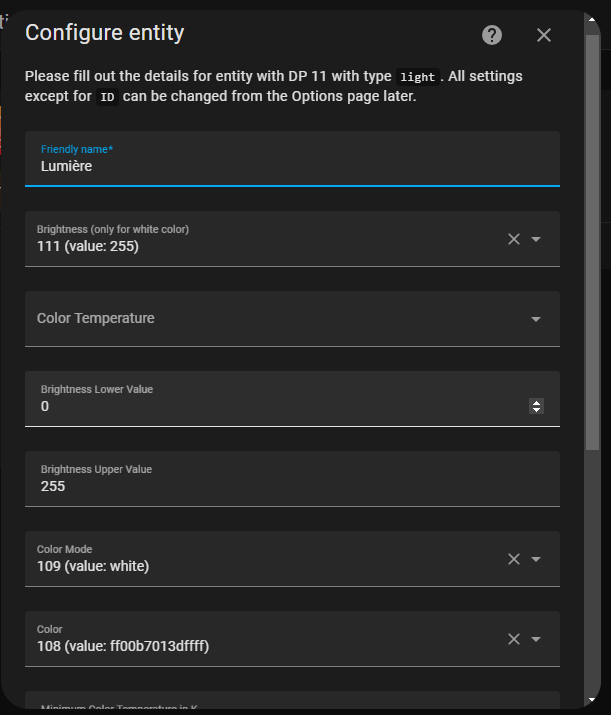Increase Brightness Lower Value with stepper
Viewport: 611px width, 715px height.
(x=536, y=403)
